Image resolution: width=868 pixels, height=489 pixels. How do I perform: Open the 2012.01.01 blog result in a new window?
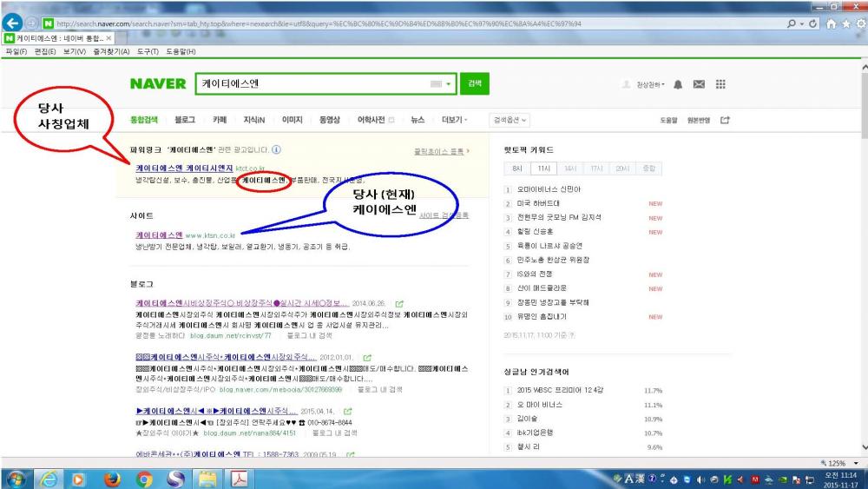point(367,358)
